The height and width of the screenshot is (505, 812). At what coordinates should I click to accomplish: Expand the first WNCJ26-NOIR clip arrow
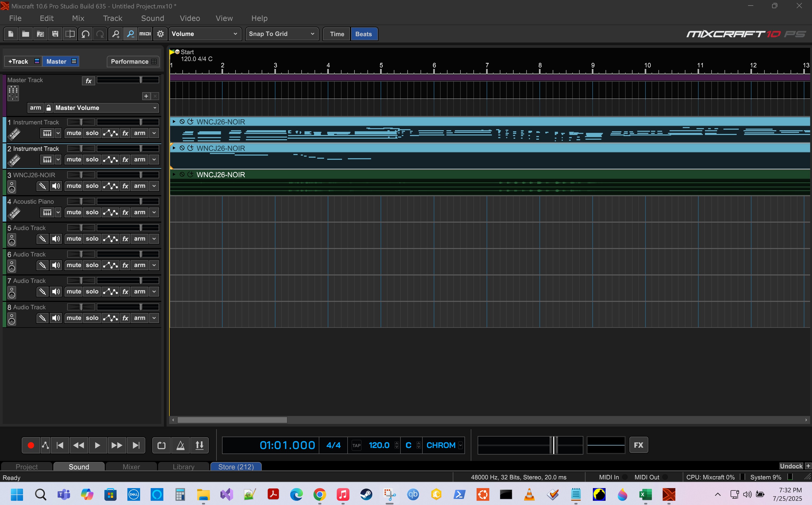coord(174,121)
